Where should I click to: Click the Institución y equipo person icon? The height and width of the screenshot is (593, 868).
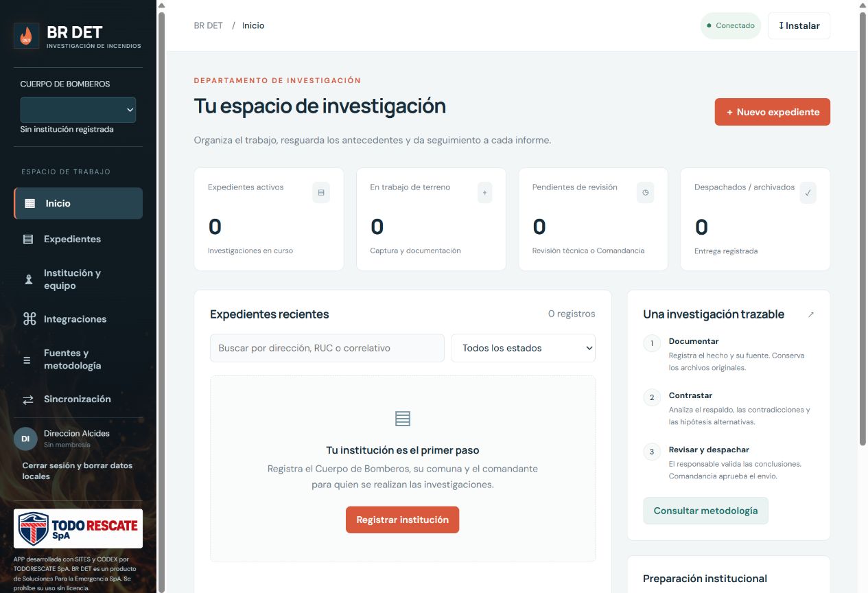point(29,279)
